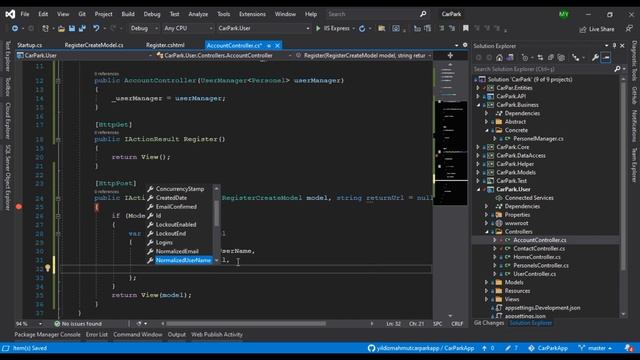The width and height of the screenshot is (640, 360).
Task: Switch to RegisterCreateModel.cs tab
Action: point(94,45)
